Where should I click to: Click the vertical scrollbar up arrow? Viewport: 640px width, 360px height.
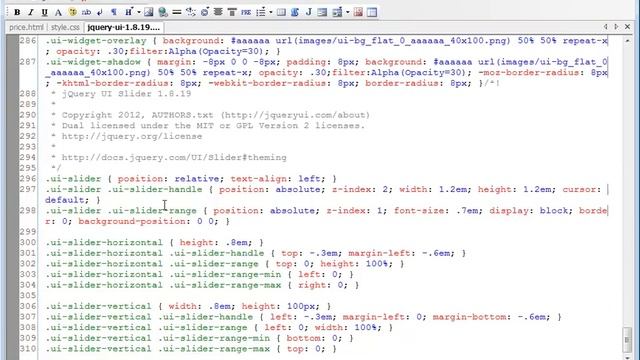pyautogui.click(x=627, y=41)
